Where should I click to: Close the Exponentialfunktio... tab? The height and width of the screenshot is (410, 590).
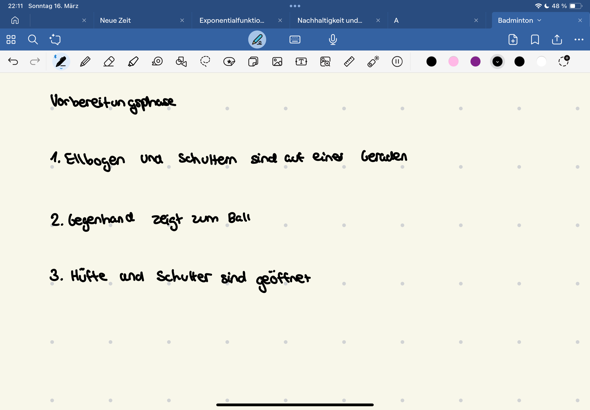pyautogui.click(x=280, y=21)
